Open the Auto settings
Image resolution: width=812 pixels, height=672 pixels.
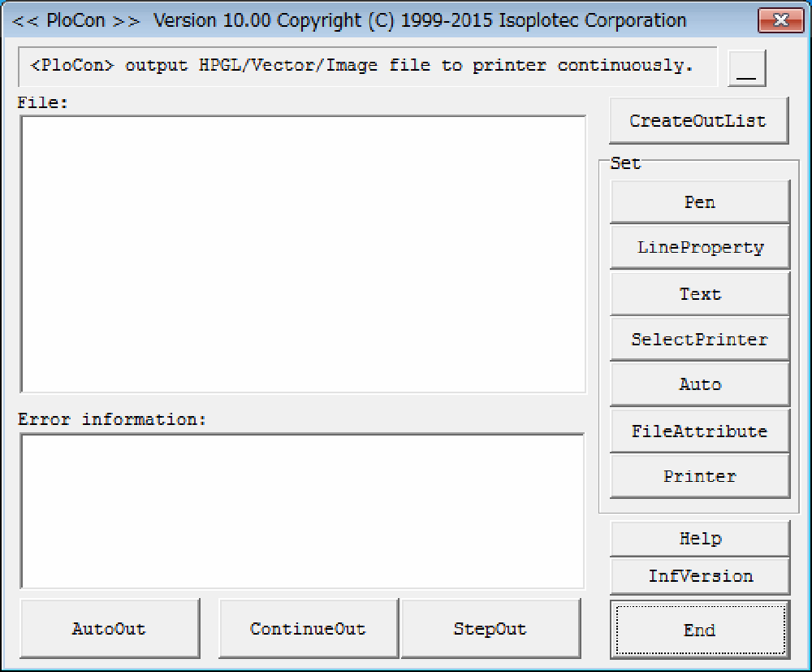(700, 384)
